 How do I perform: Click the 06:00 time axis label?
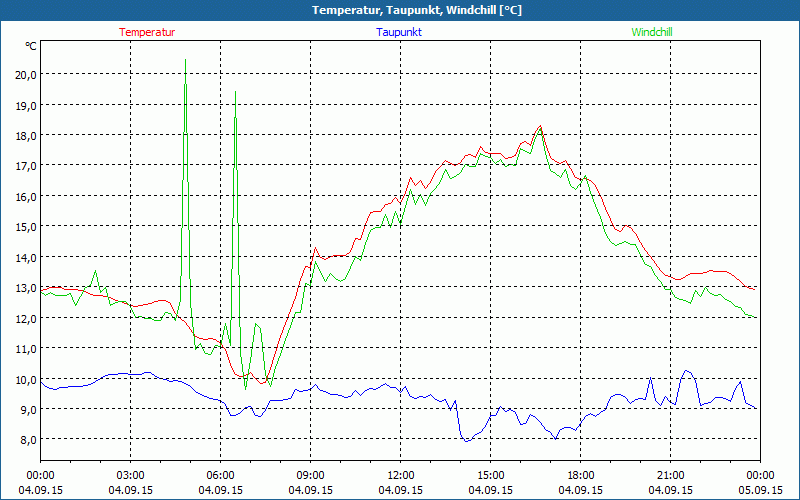pyautogui.click(x=220, y=474)
